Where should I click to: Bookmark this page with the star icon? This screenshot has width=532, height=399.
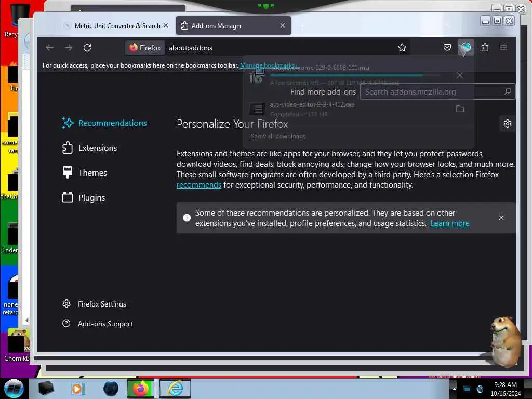point(402,47)
